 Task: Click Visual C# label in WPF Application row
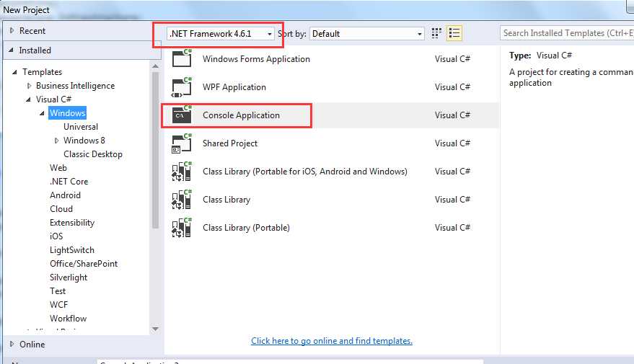point(452,87)
